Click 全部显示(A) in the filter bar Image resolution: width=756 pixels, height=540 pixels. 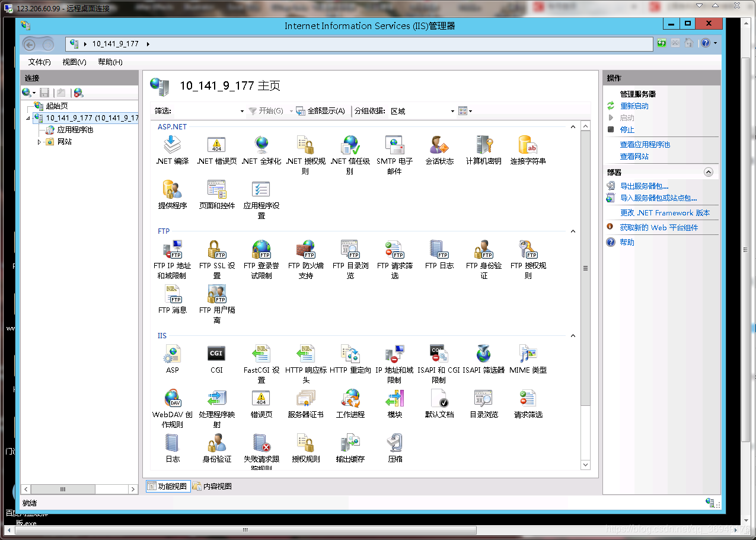pos(321,111)
